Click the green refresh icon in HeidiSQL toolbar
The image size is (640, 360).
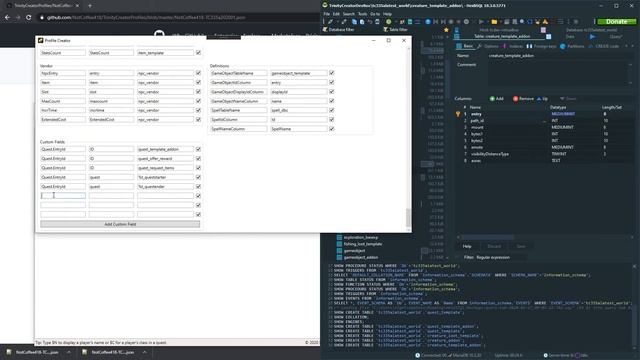point(389,22)
